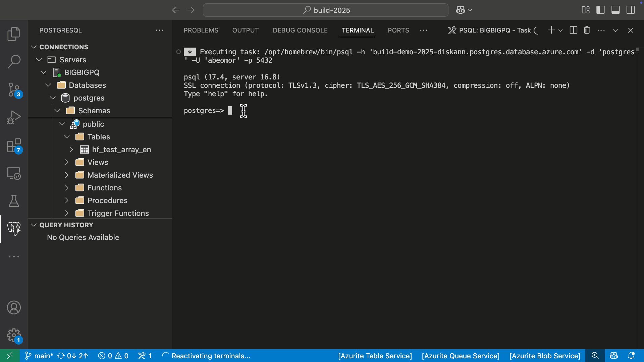Switch to the PORTS tab
644x362 pixels.
398,30
